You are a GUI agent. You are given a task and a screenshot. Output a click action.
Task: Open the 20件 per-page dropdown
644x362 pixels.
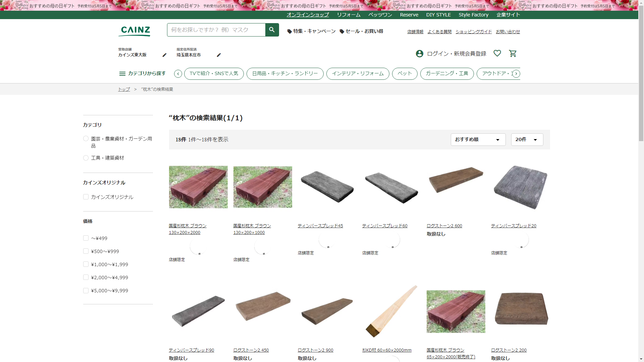527,139
